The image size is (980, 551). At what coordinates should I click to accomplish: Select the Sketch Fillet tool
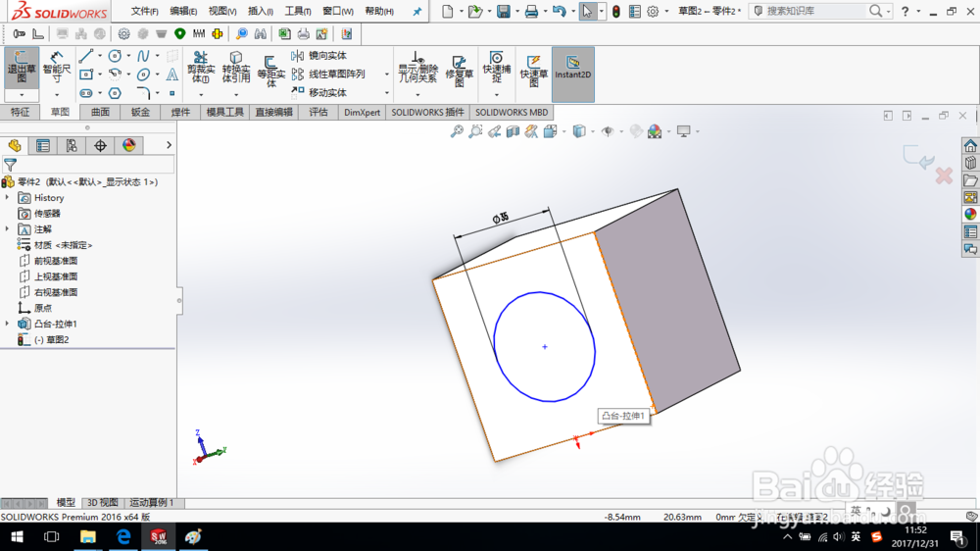143,93
